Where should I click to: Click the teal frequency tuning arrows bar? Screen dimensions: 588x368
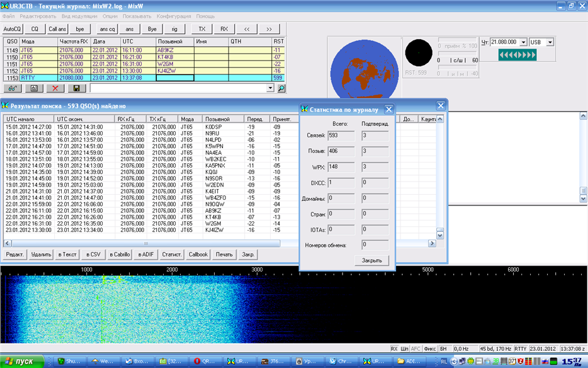pos(516,55)
